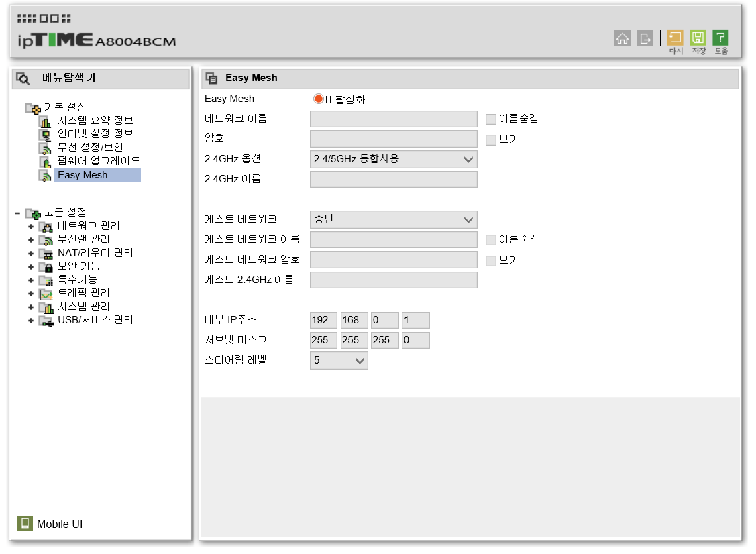Click the 다시 (reload) icon
Image resolution: width=756 pixels, height=554 pixels.
pos(675,38)
